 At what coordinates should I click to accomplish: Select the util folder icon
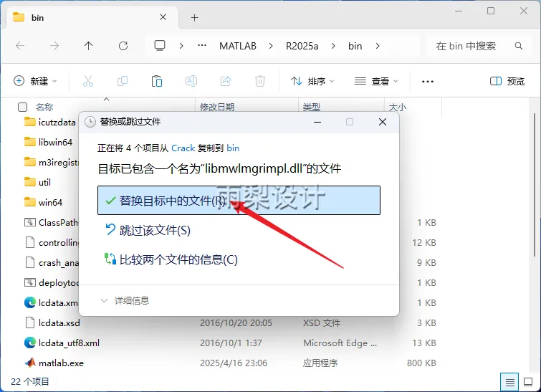click(x=30, y=182)
